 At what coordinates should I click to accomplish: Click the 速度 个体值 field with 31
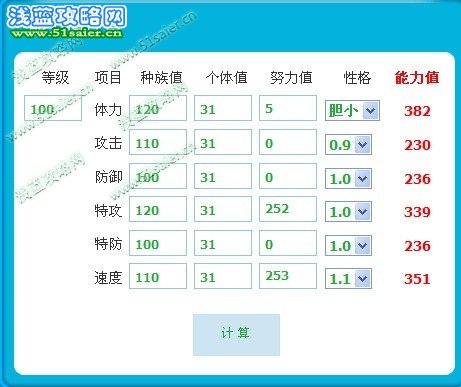pyautogui.click(x=223, y=276)
